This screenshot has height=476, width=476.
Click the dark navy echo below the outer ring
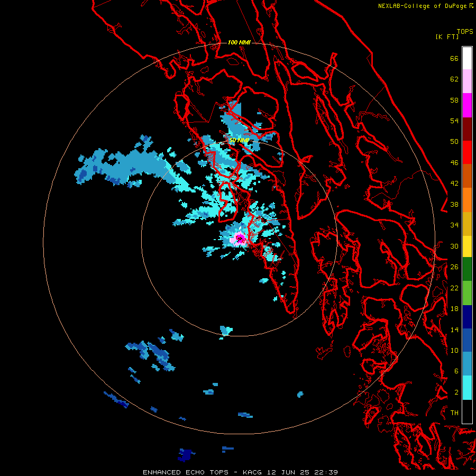click(186, 455)
